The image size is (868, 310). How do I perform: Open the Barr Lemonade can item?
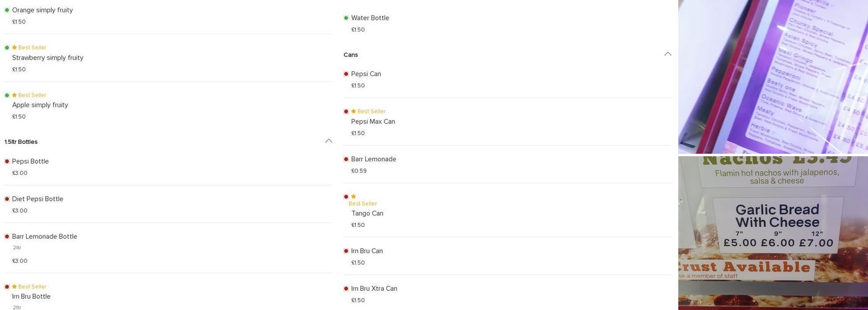click(373, 159)
